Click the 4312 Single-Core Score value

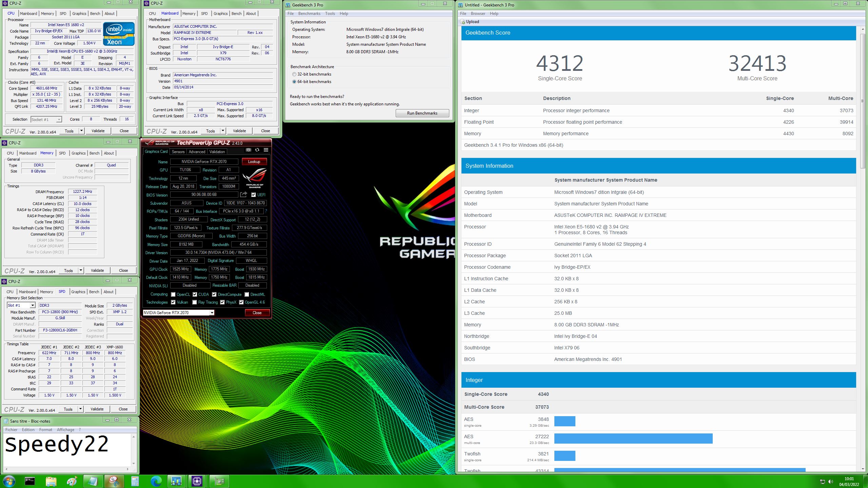[x=560, y=63]
